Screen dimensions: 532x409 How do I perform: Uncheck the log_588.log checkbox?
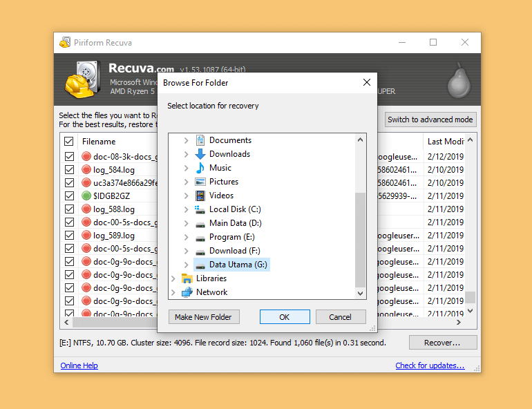[x=69, y=209]
